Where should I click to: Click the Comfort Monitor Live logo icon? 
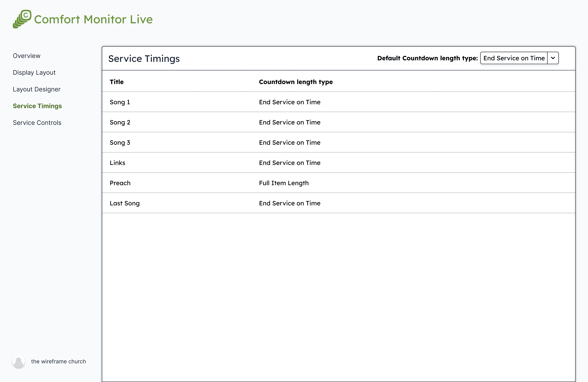pyautogui.click(x=22, y=19)
